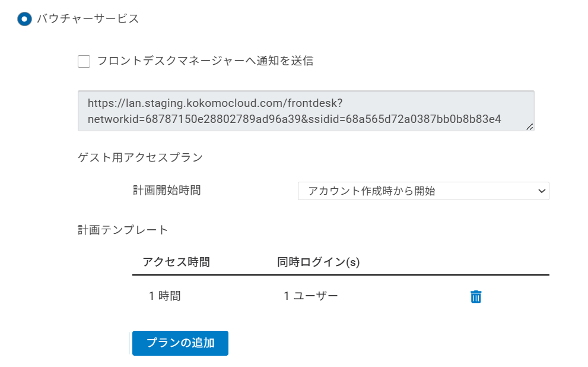Click the フロントデスクマネージャーへ通知を送信 label text
The width and height of the screenshot is (588, 367).
pos(205,61)
